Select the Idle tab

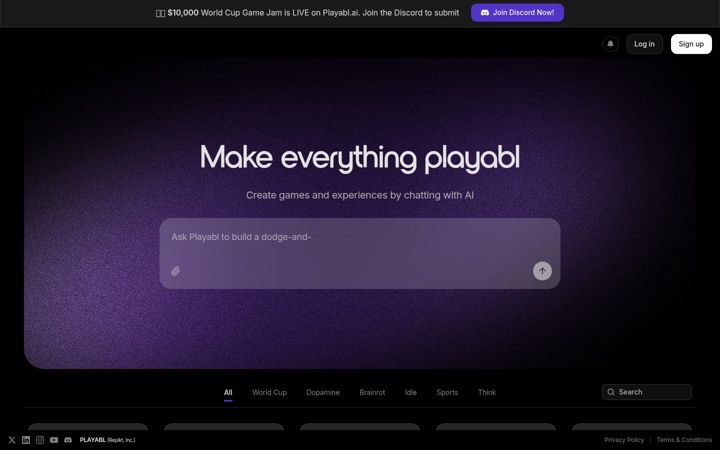coord(411,392)
